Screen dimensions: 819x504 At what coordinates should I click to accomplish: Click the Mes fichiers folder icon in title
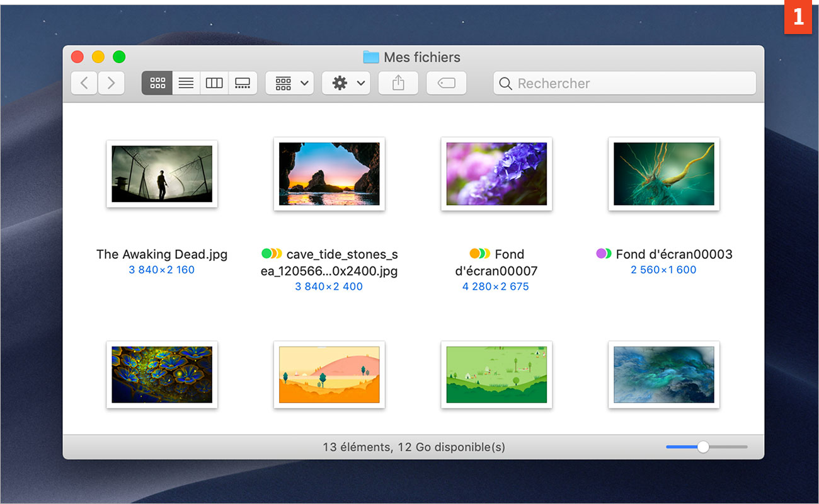point(371,57)
